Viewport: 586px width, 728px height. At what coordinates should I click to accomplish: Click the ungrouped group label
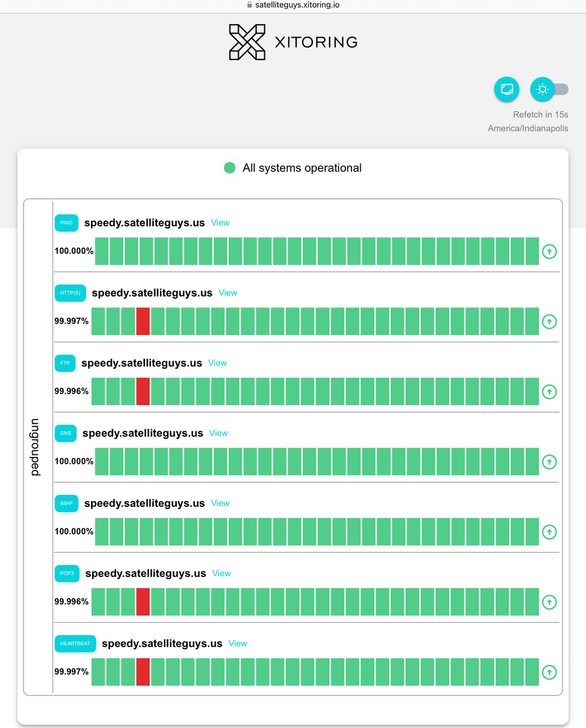(36, 447)
